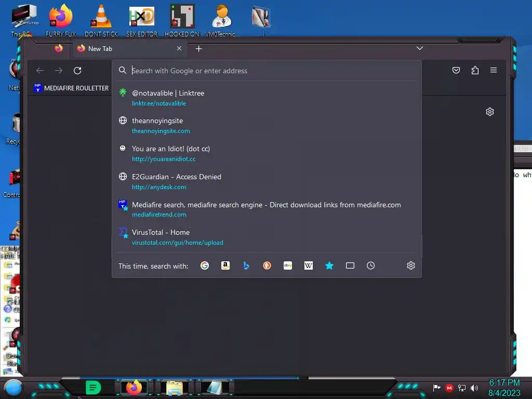532x399 pixels.
Task: Search within History using the clock icon
Action: (x=370, y=265)
